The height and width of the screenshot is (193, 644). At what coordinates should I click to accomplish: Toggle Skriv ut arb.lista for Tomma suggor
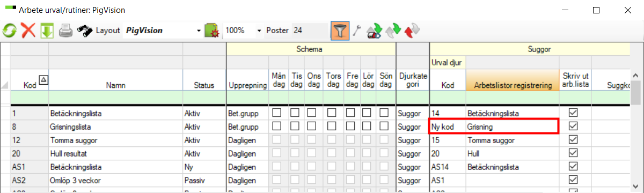(573, 140)
